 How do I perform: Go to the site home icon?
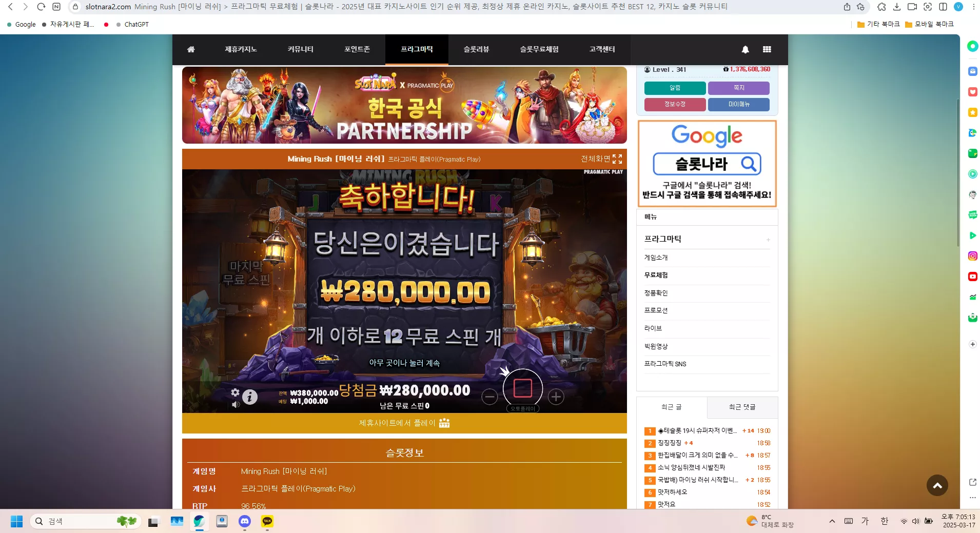[x=191, y=49]
